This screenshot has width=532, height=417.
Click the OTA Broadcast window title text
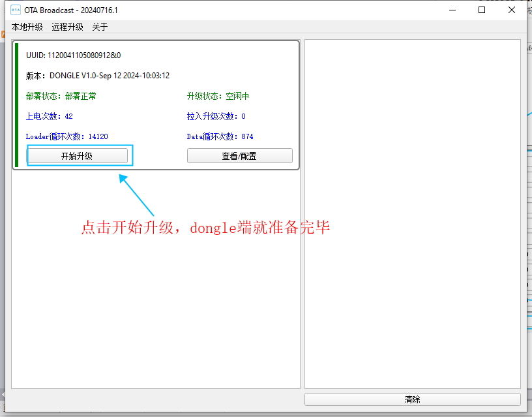71,10
